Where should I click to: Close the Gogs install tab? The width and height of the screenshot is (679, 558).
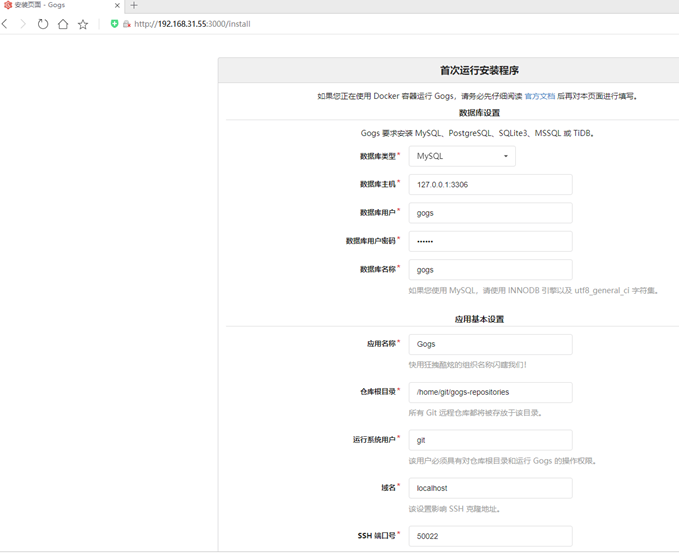(x=117, y=5)
